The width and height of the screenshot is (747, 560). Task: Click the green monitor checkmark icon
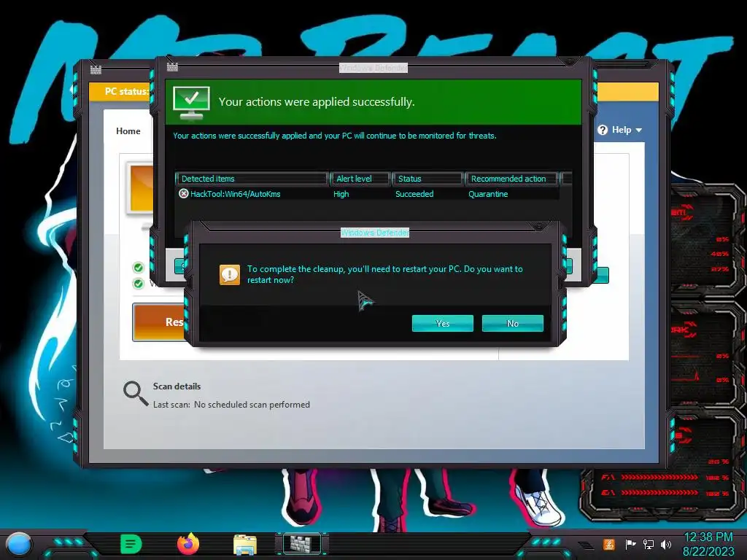click(x=191, y=103)
